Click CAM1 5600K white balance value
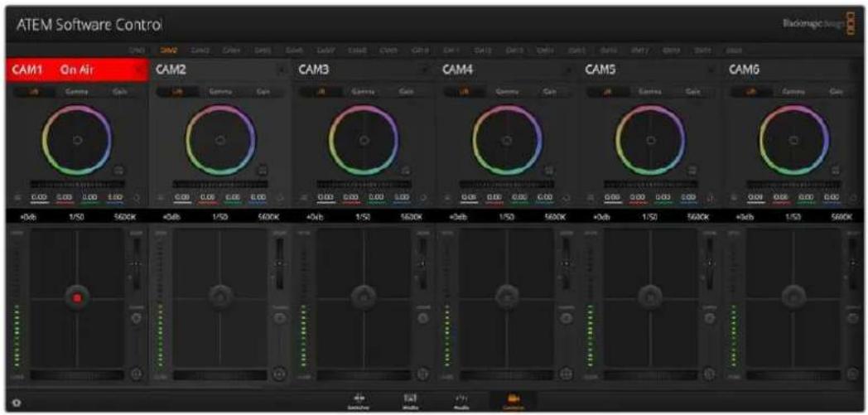 pyautogui.click(x=123, y=217)
